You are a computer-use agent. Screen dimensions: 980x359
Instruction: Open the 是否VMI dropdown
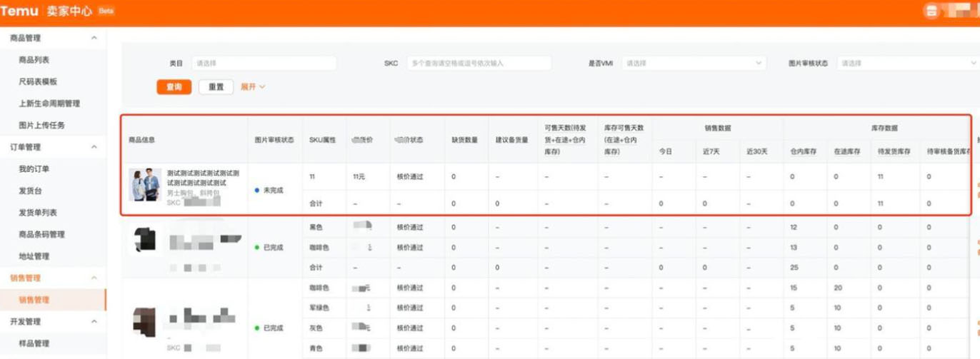[694, 63]
